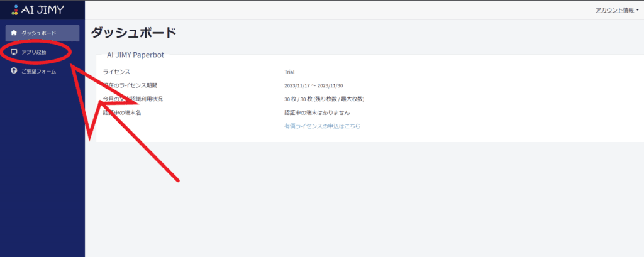Click the large ダッシュボード page heading

(133, 33)
